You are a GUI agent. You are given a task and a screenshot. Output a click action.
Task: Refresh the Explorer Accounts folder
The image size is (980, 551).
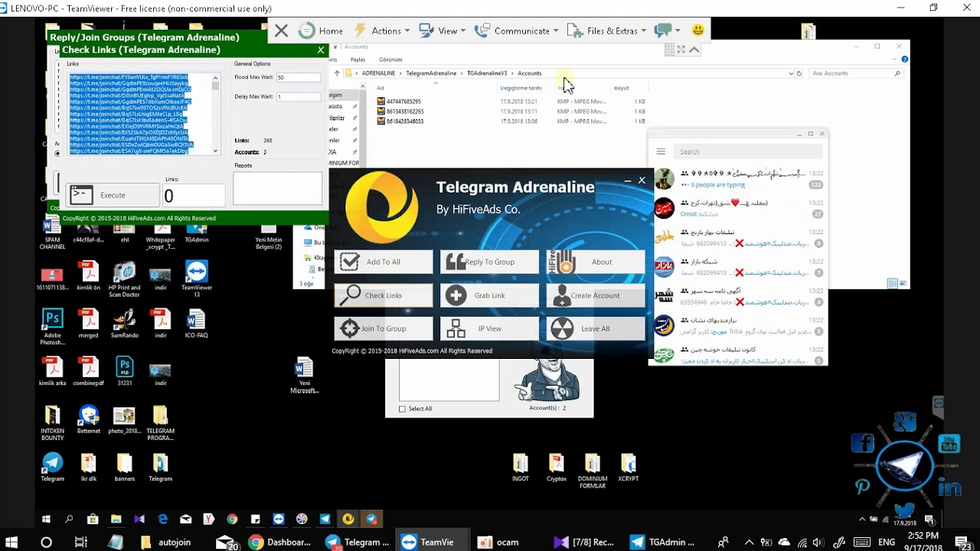click(799, 73)
